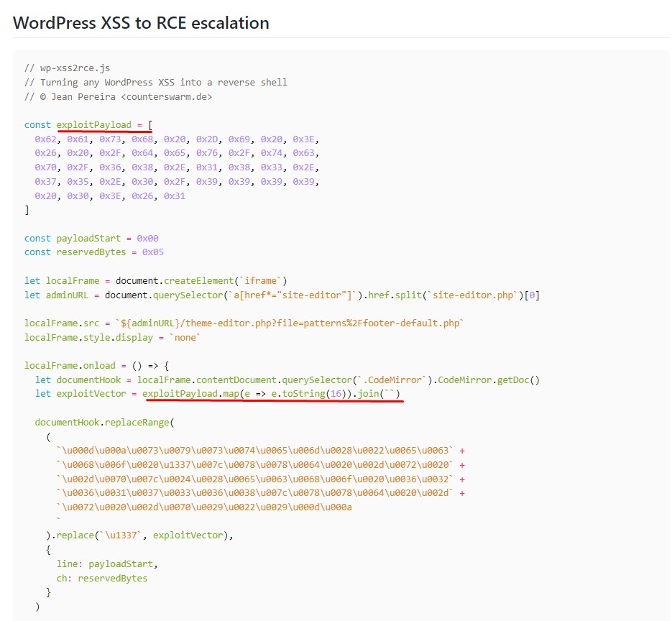Click the "exploitPayload" variable in the const declaration
The image size is (672, 621).
[x=94, y=125]
